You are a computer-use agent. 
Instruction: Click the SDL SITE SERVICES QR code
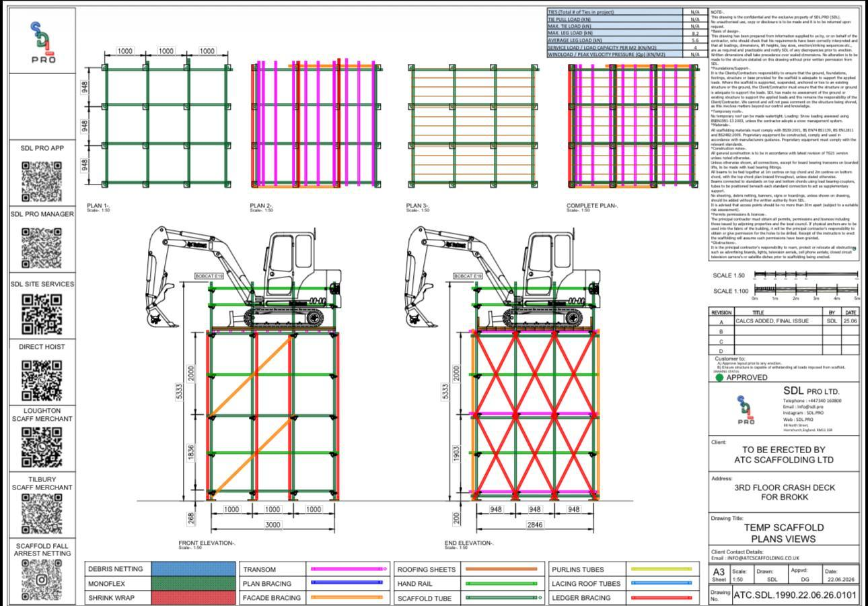point(42,314)
